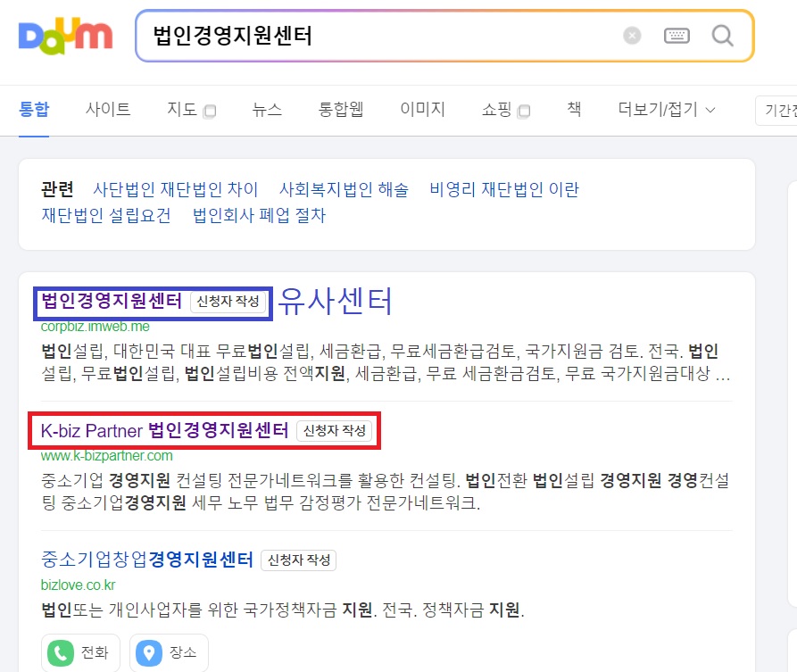The image size is (797, 672).
Task: Open new-window icon beside 쇼핑 tab
Action: point(524,111)
